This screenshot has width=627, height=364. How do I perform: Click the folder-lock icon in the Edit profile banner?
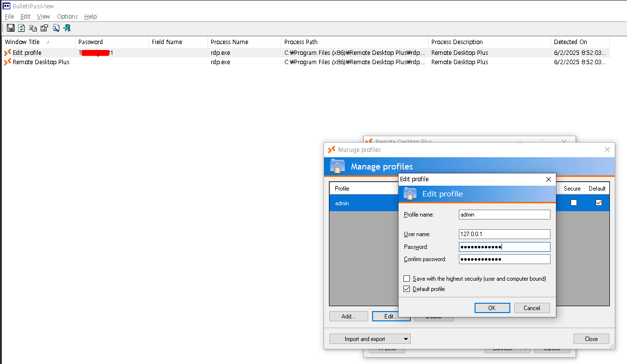click(410, 194)
